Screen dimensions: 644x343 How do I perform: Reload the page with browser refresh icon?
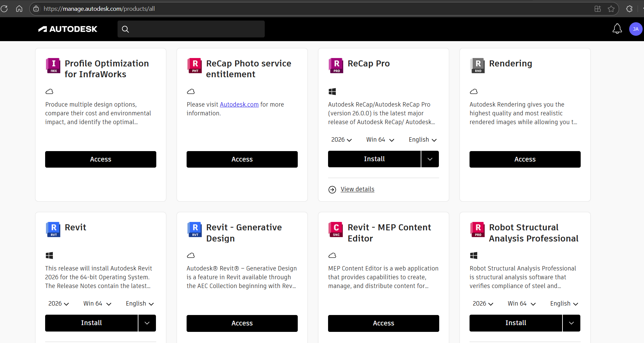(x=4, y=9)
